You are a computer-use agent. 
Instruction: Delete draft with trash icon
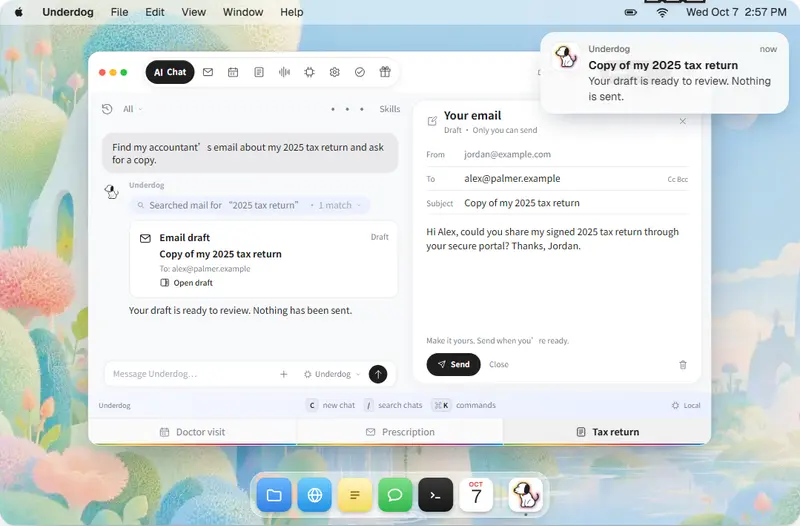tap(683, 364)
